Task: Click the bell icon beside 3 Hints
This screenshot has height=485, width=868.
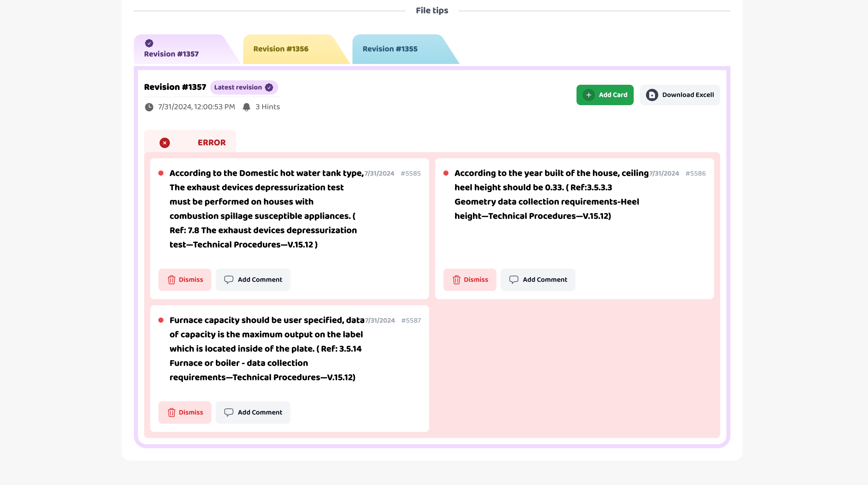Action: tap(247, 107)
